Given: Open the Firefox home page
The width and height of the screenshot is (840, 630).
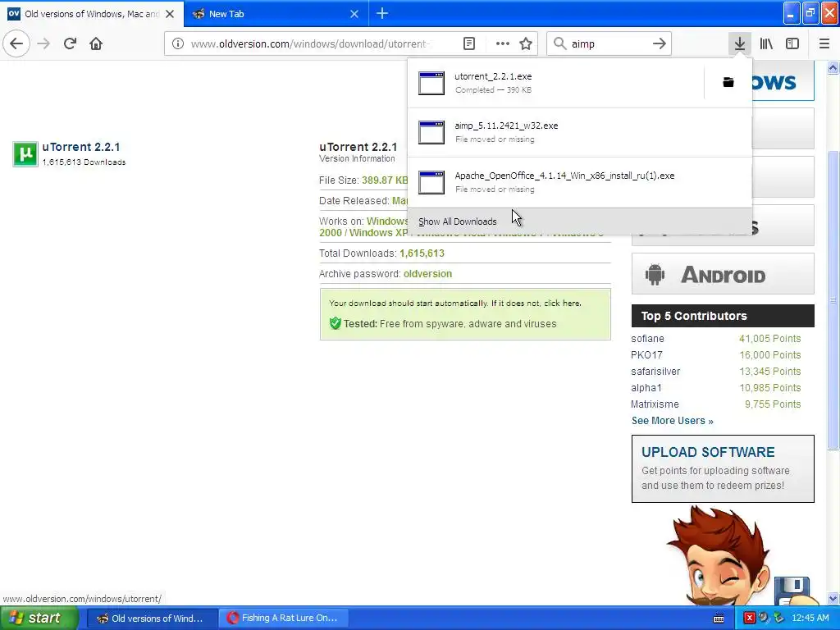Looking at the screenshot, I should coord(96,43).
